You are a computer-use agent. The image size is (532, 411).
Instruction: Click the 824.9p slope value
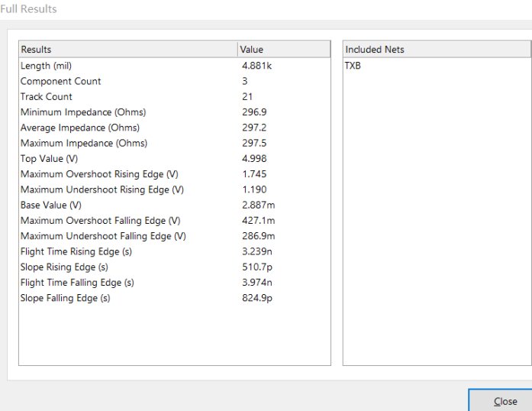(257, 298)
